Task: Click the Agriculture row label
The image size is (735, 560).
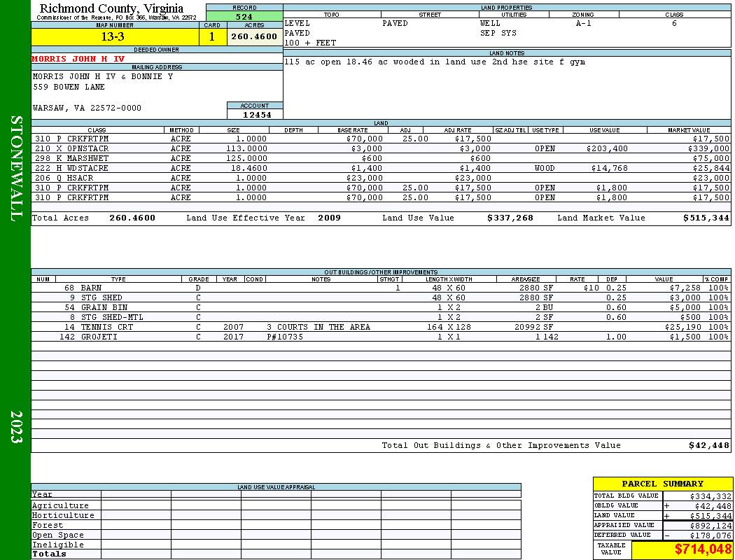Action: (60, 505)
